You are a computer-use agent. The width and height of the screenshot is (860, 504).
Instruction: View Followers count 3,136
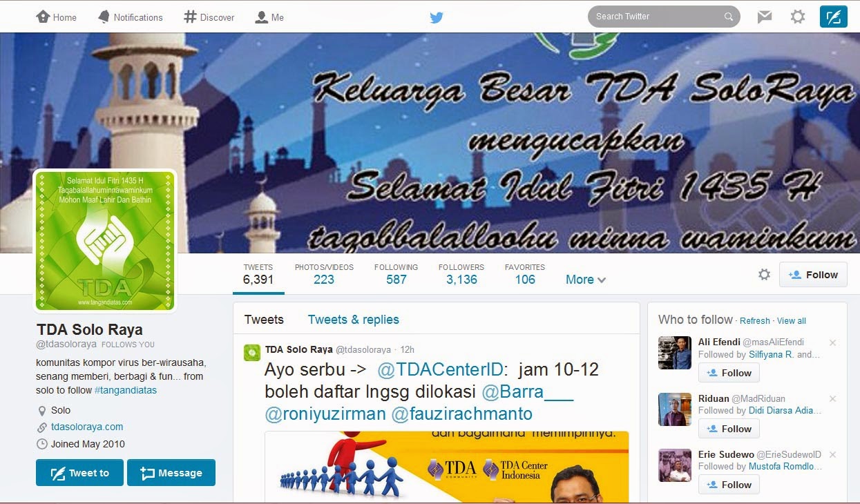(x=461, y=274)
